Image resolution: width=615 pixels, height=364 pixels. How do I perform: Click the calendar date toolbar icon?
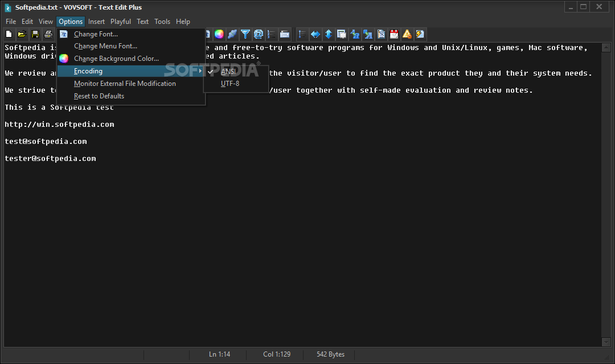[394, 35]
